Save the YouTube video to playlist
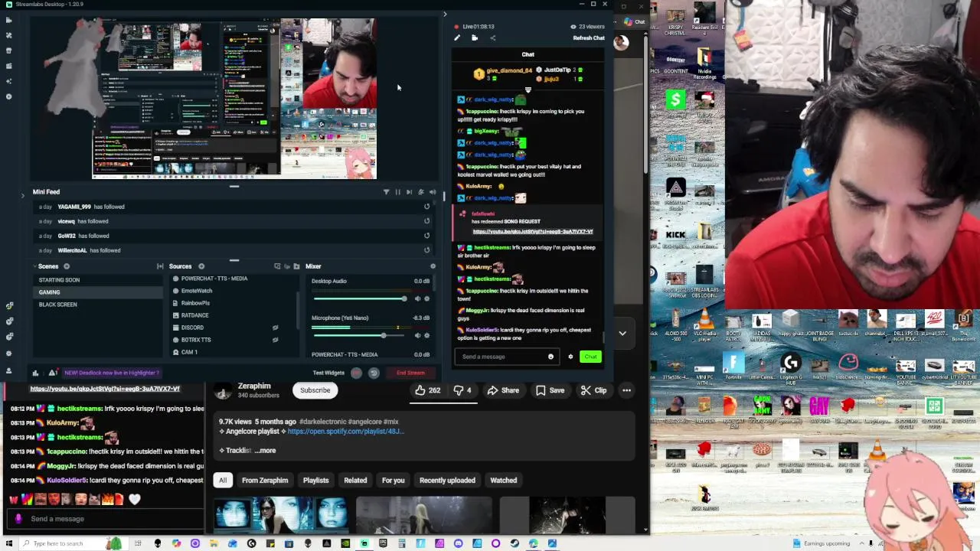 coord(550,390)
